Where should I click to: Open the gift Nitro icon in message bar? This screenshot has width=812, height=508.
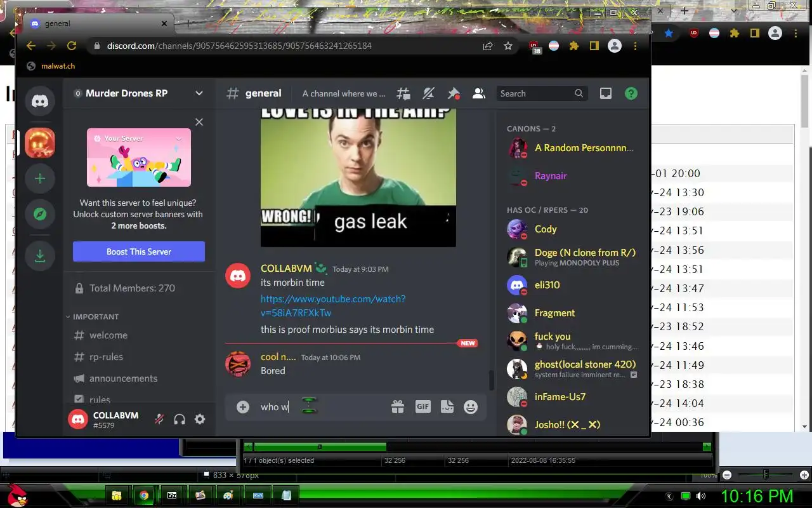(x=398, y=407)
